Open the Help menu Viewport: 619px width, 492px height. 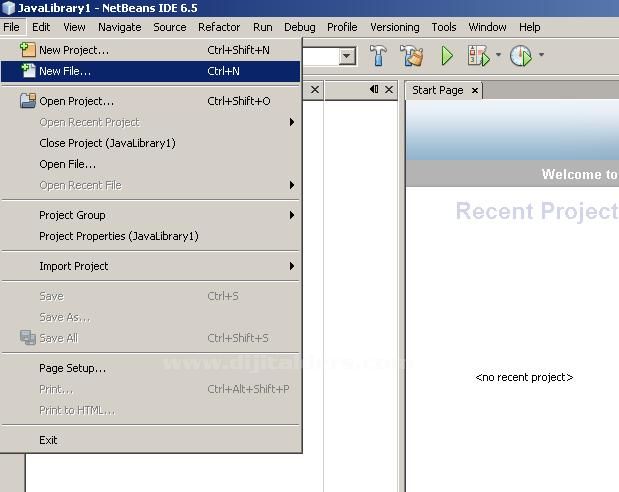[529, 27]
